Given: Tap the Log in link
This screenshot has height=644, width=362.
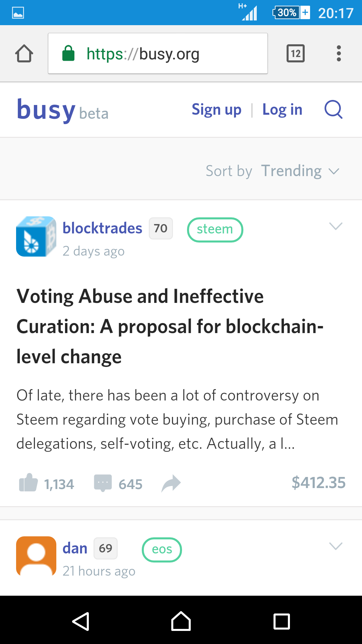Looking at the screenshot, I should click(282, 110).
